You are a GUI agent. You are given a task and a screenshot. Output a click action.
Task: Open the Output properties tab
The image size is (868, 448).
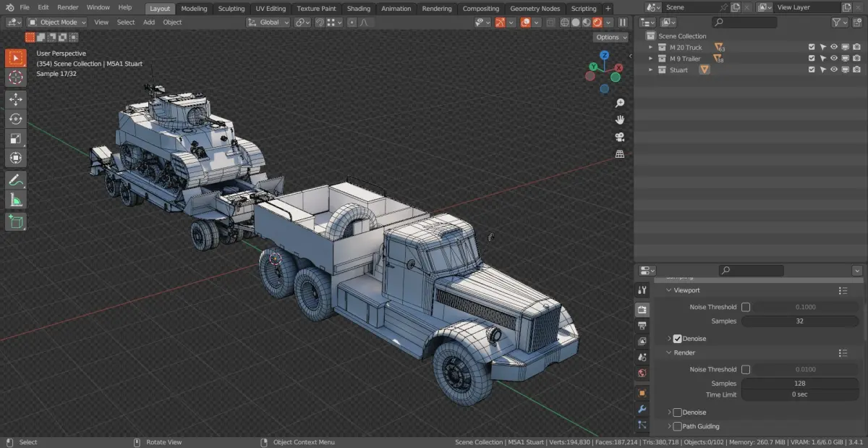click(x=642, y=325)
